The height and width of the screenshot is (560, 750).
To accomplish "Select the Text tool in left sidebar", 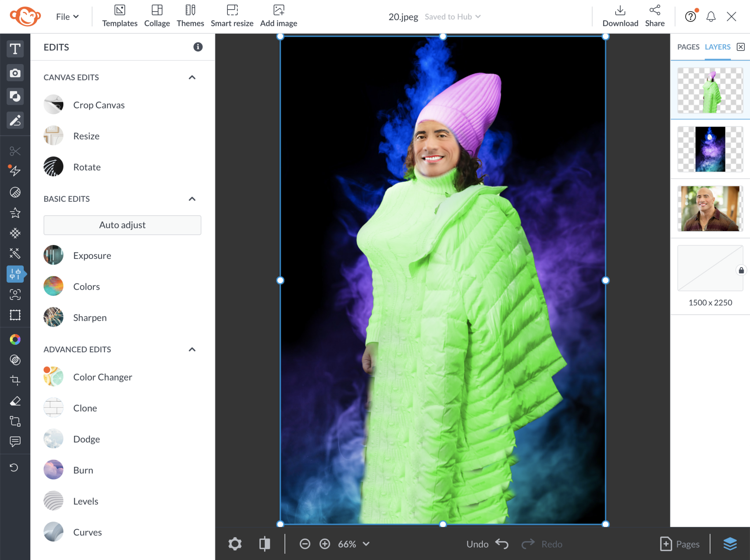I will [15, 49].
